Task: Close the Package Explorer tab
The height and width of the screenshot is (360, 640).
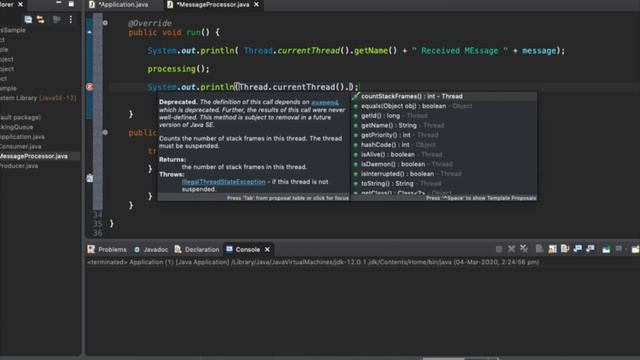Action: [20, 4]
